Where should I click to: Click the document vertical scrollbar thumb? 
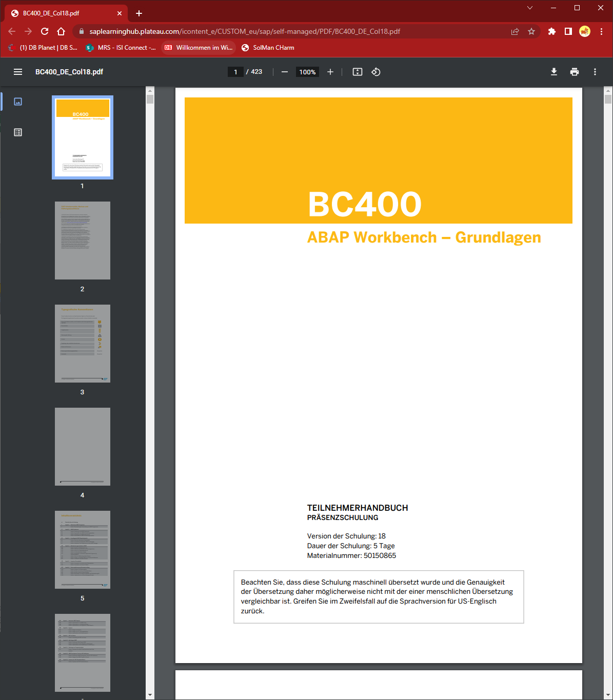(608, 99)
